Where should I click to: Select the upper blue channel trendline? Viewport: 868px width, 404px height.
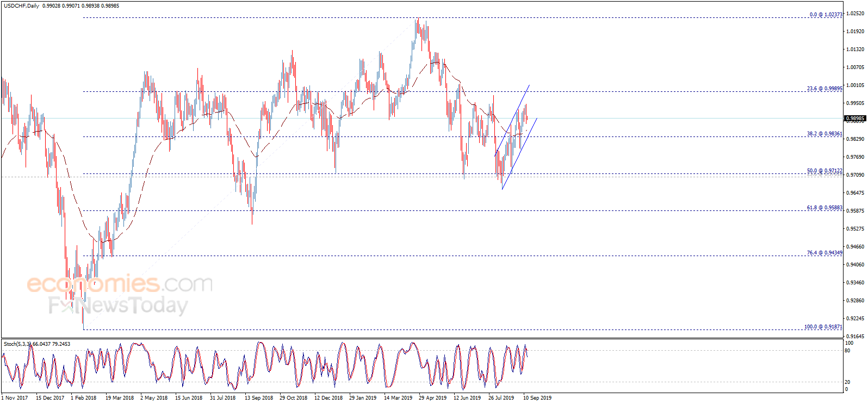[x=512, y=120]
